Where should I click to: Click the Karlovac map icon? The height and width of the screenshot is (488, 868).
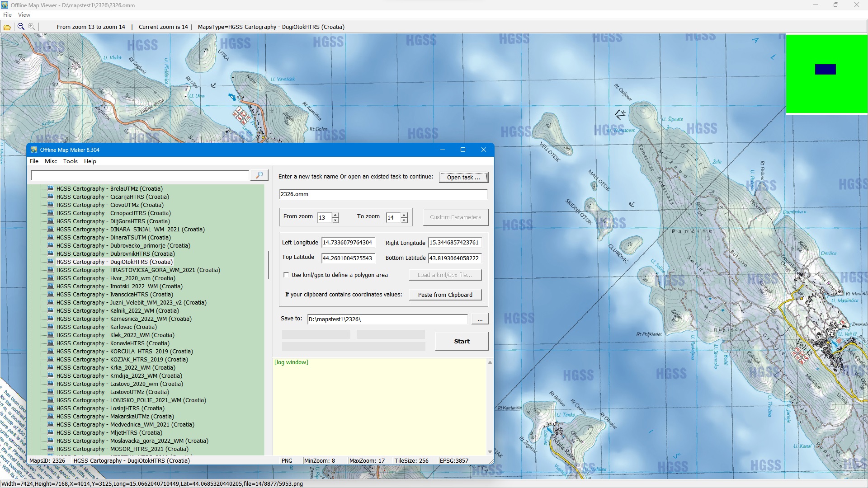(x=51, y=327)
